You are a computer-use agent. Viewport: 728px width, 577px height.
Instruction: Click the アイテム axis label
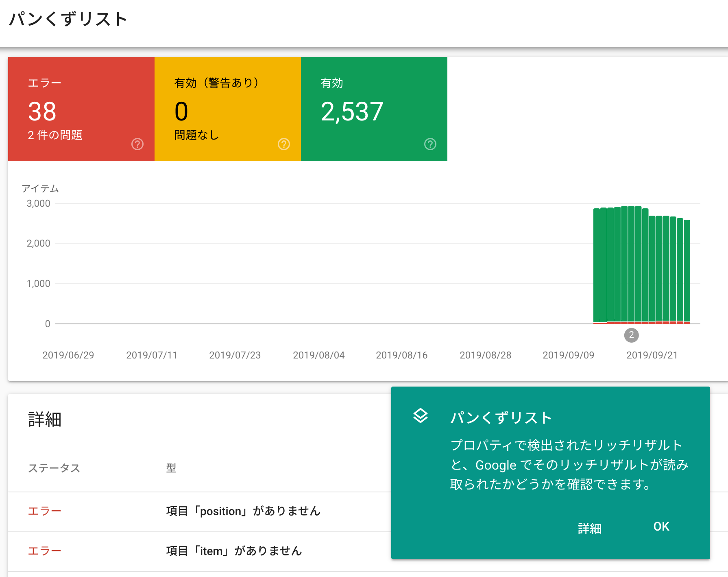[40, 188]
